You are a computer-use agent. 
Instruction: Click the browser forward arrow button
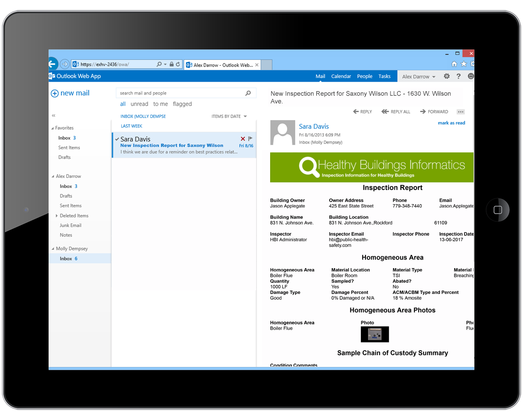[x=65, y=64]
